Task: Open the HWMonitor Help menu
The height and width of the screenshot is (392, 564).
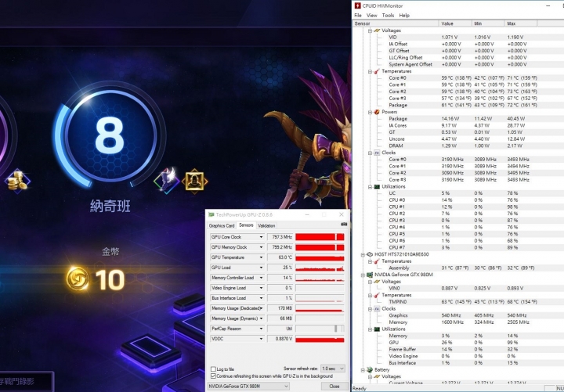Action: [x=404, y=15]
